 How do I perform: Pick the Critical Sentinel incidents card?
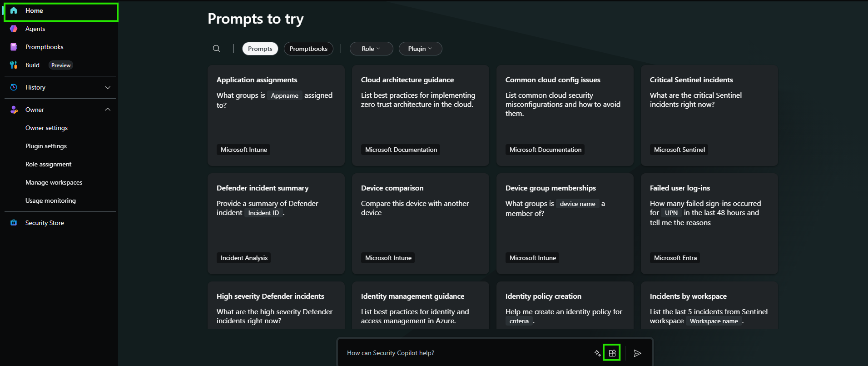[709, 115]
